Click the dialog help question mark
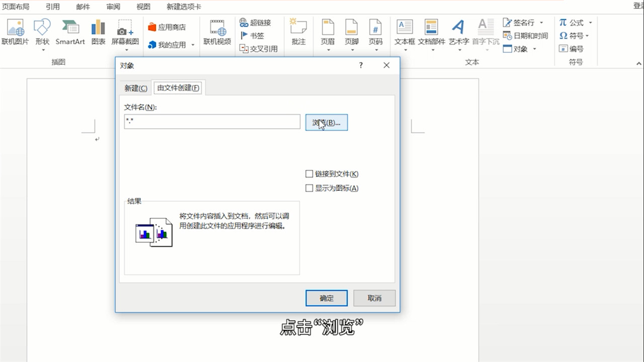 (361, 65)
